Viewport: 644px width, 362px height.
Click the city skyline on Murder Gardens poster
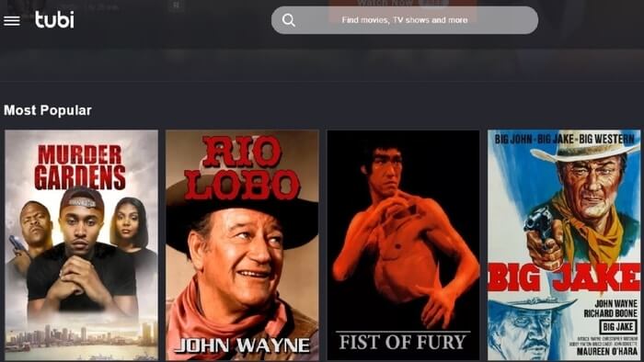point(81,336)
